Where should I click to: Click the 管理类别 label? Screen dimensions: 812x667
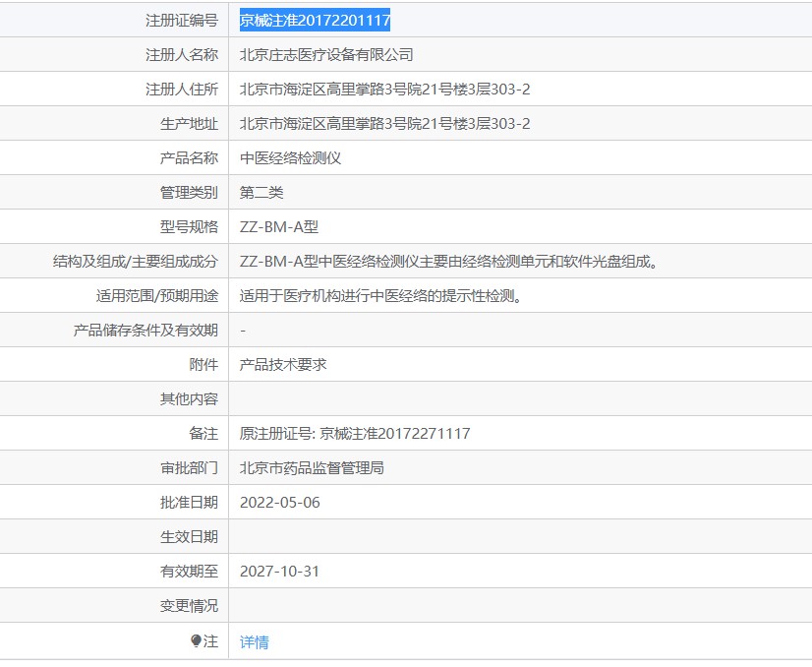coord(189,192)
